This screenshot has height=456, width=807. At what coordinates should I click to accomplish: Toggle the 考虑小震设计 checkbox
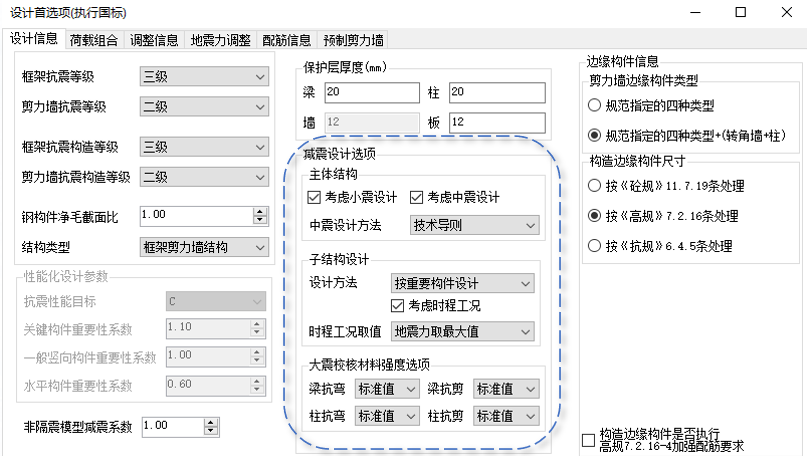pyautogui.click(x=314, y=197)
